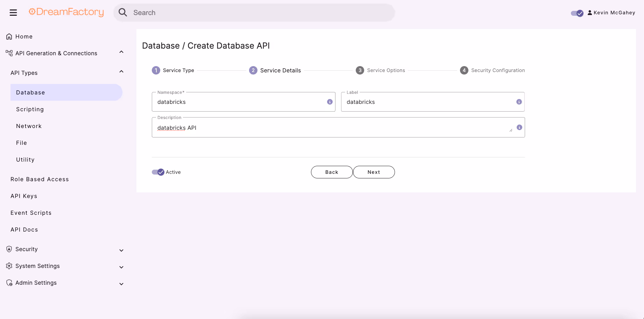Click the Label field info icon
Viewport: 644px width, 319px height.
519,102
